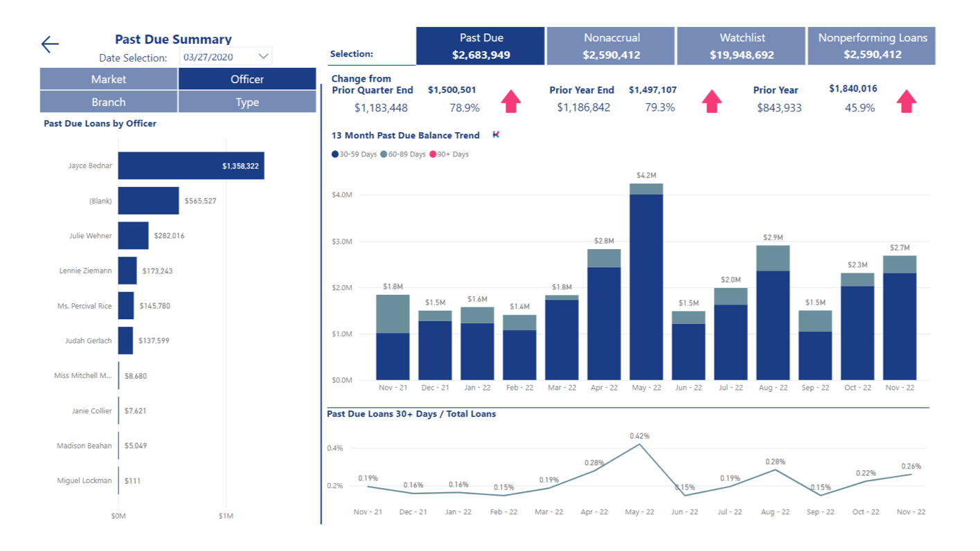This screenshot has height=551, width=980.
Task: Click the 13 Month Past Due Balance Trend title
Action: pos(406,136)
